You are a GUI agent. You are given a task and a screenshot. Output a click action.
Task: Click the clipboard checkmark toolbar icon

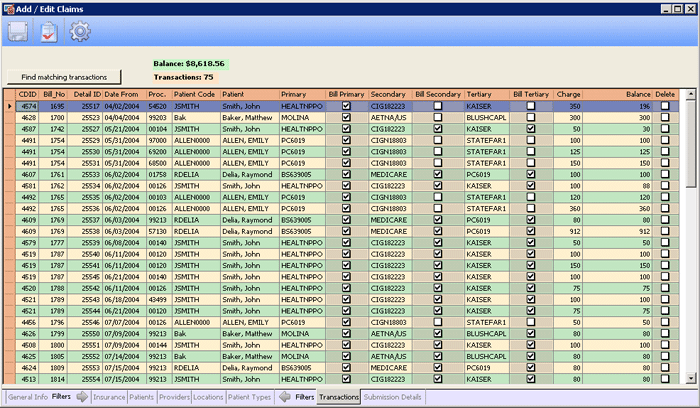tap(48, 32)
